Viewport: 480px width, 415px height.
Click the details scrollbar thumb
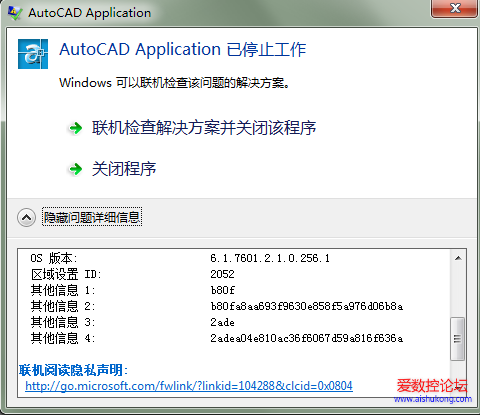457,339
